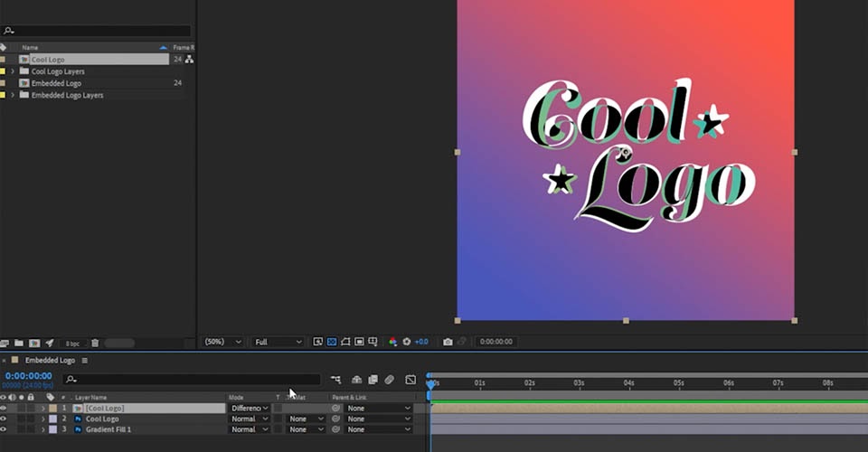Open Gradient Fill 1 blend mode dropdown
The width and height of the screenshot is (868, 452).
click(x=250, y=429)
